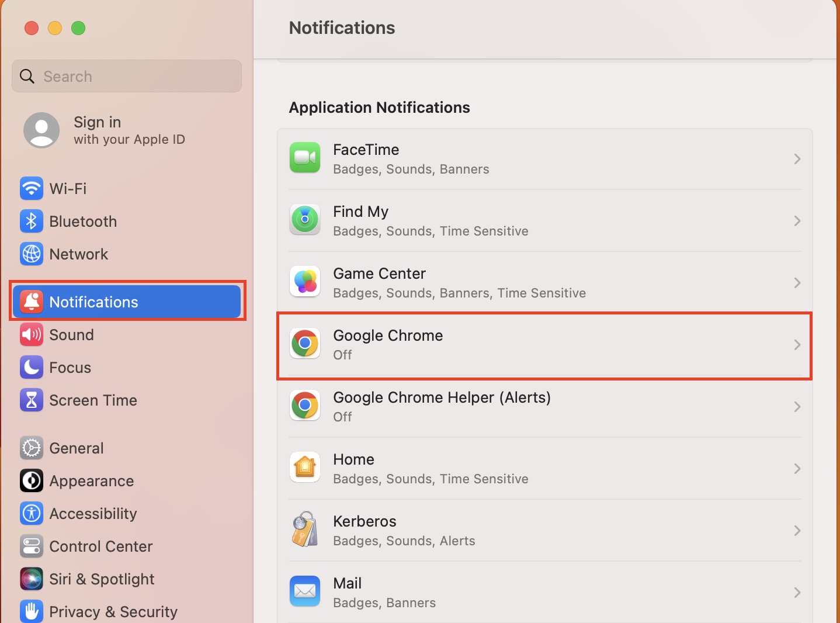840x623 pixels.
Task: Click the Game Center app icon
Action: 305,282
